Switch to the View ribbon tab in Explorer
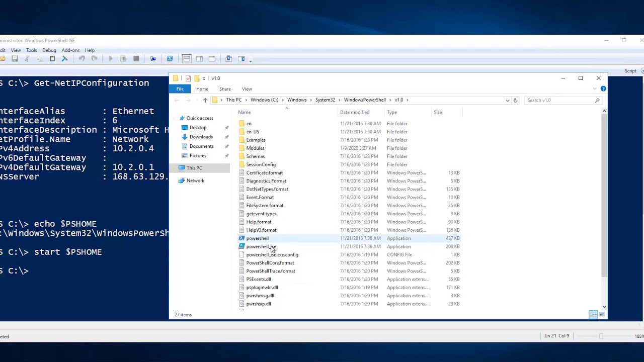The image size is (644, 362). pyautogui.click(x=247, y=89)
